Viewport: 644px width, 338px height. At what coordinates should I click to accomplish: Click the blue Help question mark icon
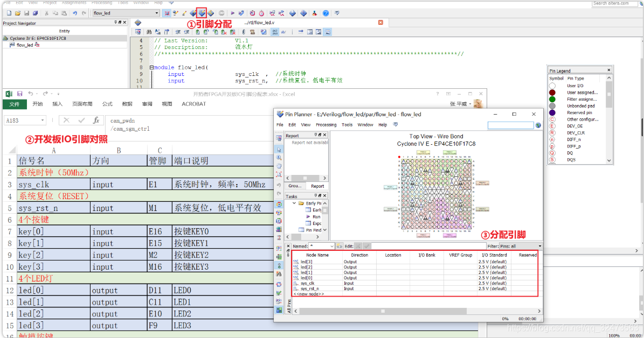326,13
